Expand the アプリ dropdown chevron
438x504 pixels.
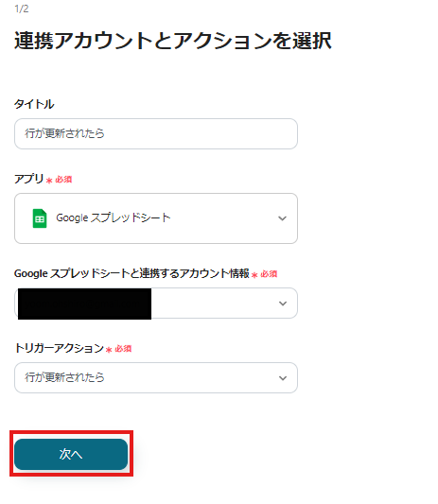pyautogui.click(x=282, y=218)
